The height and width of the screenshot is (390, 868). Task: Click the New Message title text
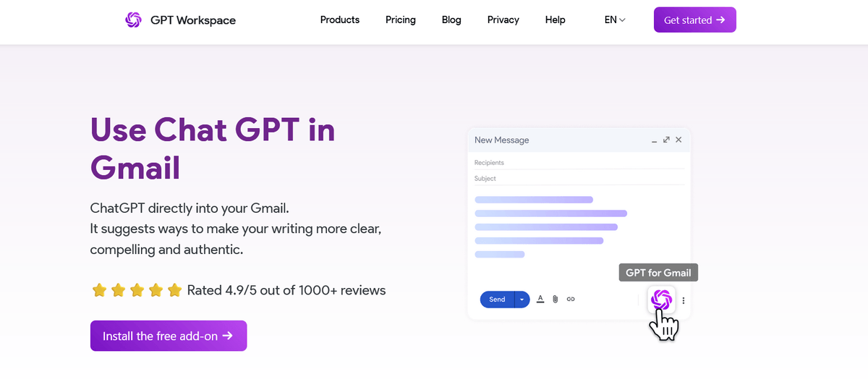(x=502, y=140)
